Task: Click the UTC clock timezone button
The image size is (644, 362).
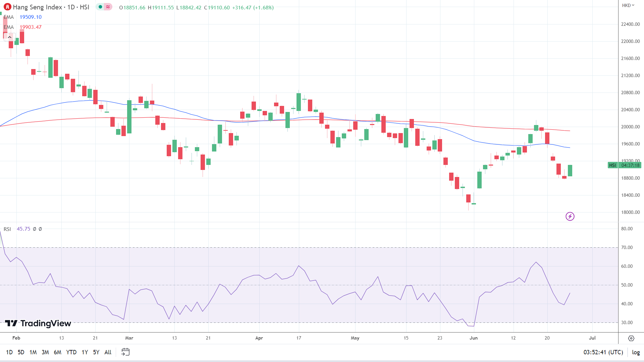Action: 603,352
